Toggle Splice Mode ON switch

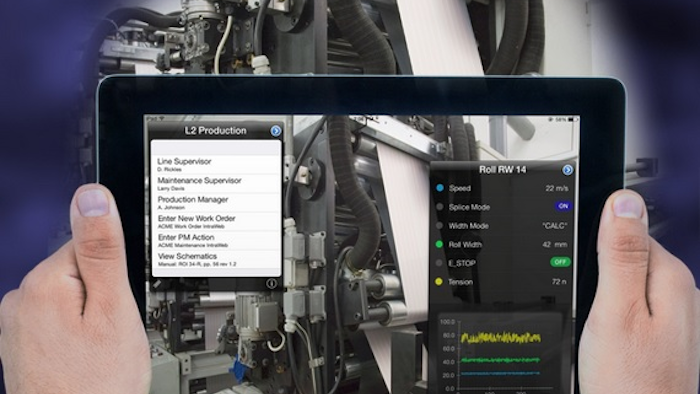(x=563, y=206)
